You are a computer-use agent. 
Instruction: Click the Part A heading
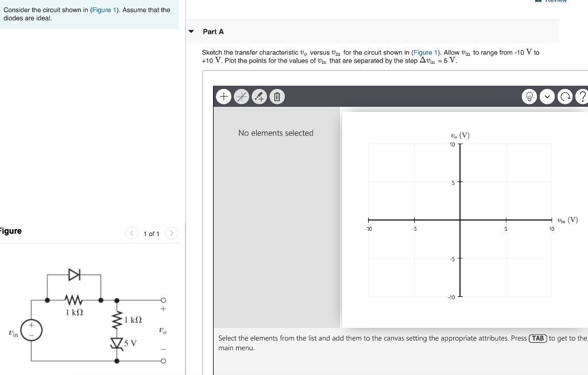coord(213,32)
